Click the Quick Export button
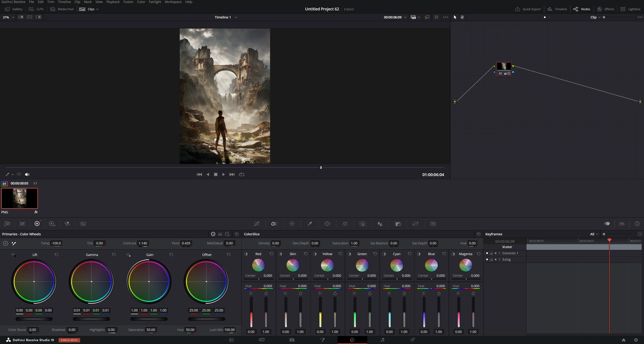644x344 pixels. [x=528, y=9]
